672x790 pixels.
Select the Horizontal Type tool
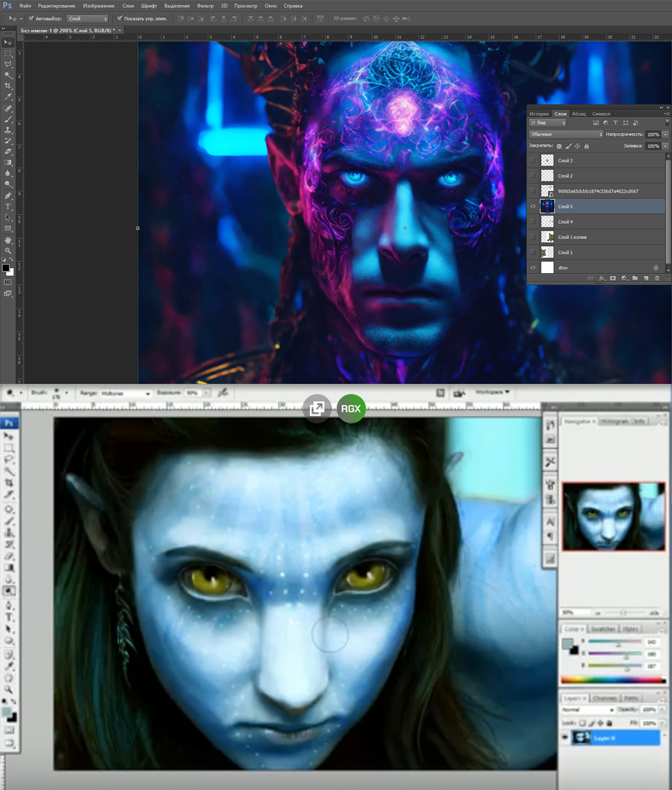point(8,207)
